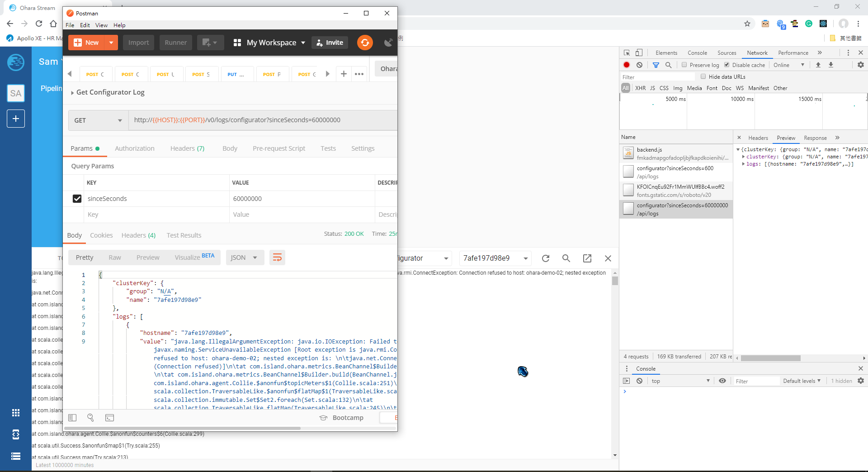This screenshot has width=868, height=472.
Task: Create live expression with eye icon
Action: (x=722, y=381)
